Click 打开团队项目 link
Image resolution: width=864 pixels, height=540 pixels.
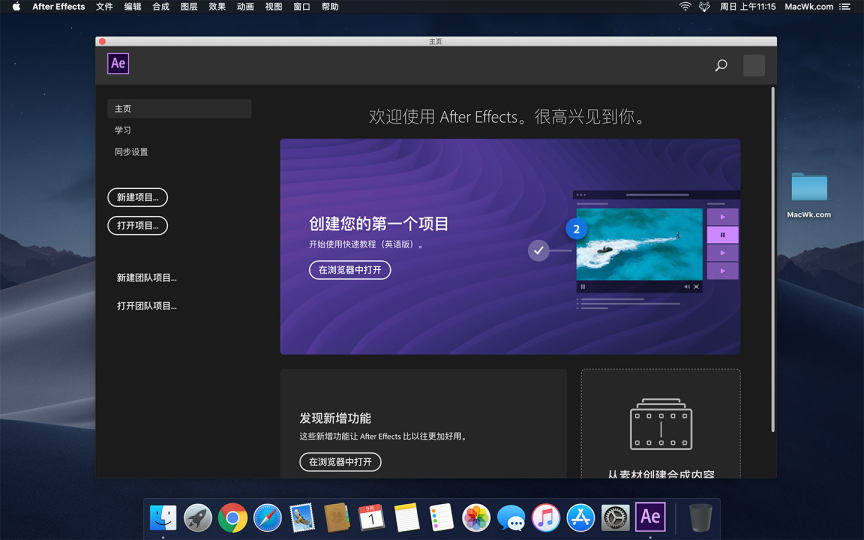tap(147, 306)
